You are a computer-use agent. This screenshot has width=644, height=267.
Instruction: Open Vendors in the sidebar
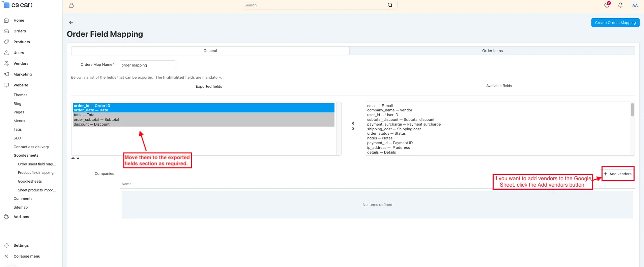21,63
